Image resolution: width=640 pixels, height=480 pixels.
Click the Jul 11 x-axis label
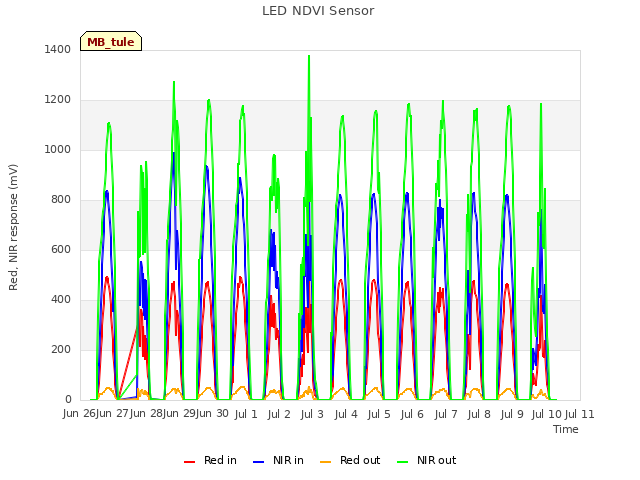click(x=580, y=414)
